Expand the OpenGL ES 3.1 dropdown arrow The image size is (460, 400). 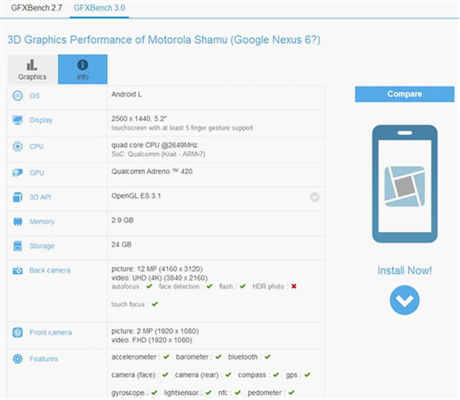[315, 197]
